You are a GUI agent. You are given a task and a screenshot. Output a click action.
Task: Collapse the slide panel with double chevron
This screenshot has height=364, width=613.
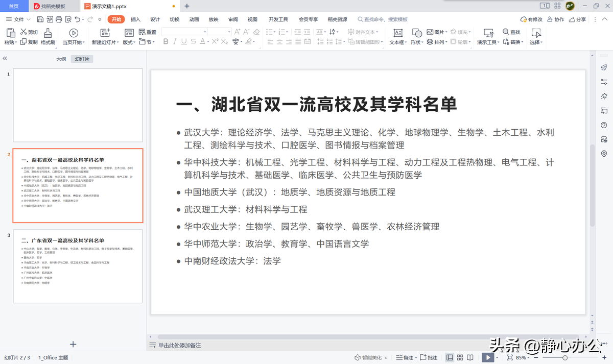(5, 59)
